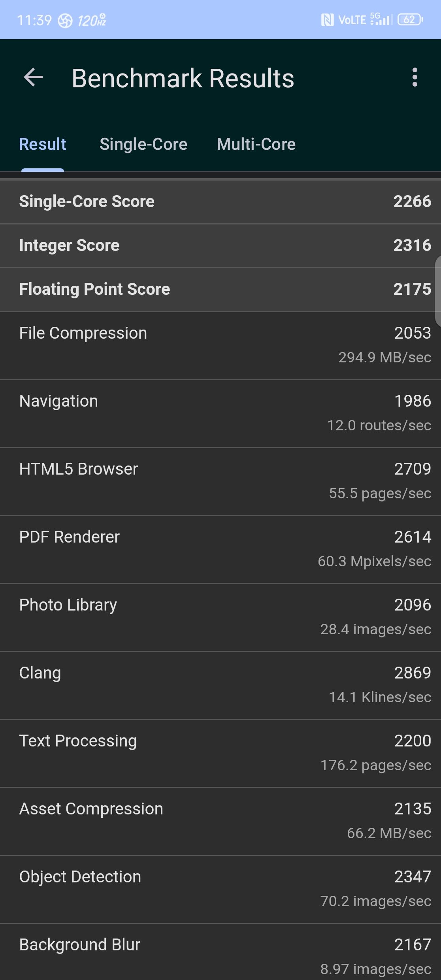Tap the NFC status bar icon
Viewport: 441px width, 980px height.
pyautogui.click(x=327, y=20)
